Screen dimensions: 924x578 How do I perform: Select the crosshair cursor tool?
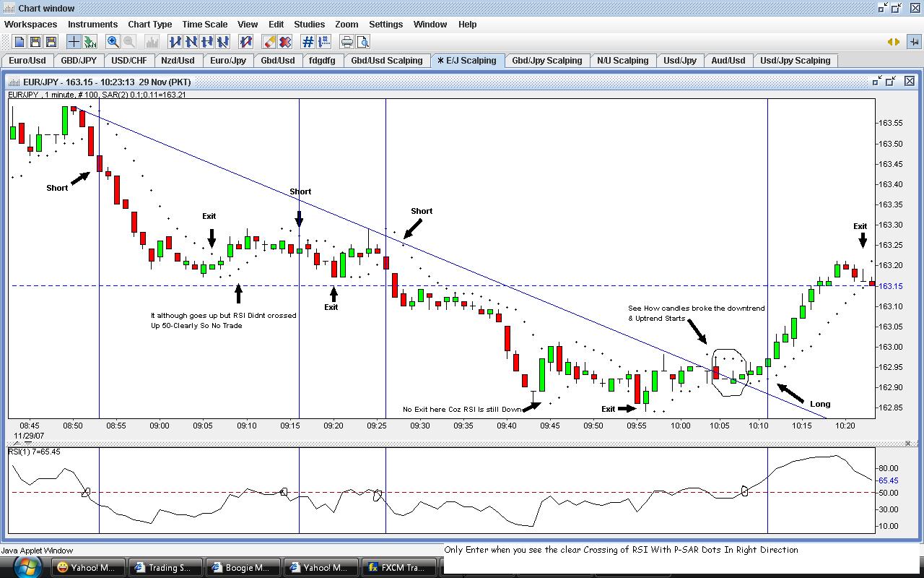tap(74, 42)
